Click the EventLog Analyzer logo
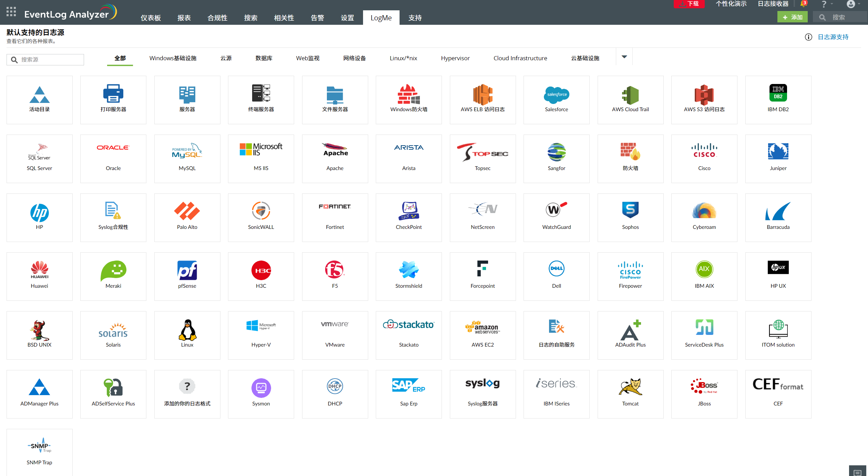Viewport: 868px width, 476px height. [71, 13]
